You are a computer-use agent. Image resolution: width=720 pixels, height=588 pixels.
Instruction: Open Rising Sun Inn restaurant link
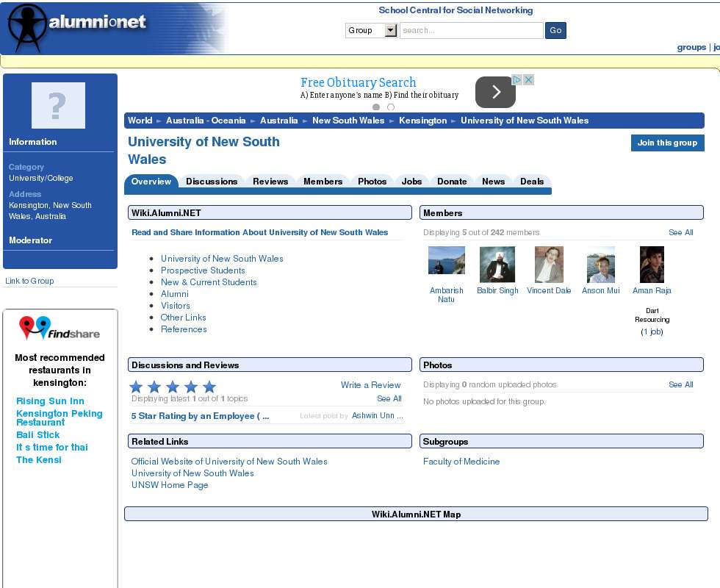50,401
